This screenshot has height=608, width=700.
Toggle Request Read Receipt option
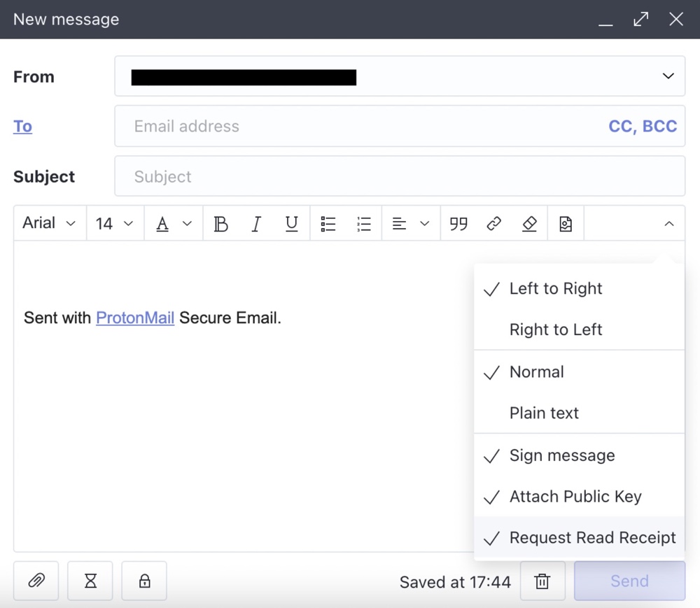click(x=579, y=537)
